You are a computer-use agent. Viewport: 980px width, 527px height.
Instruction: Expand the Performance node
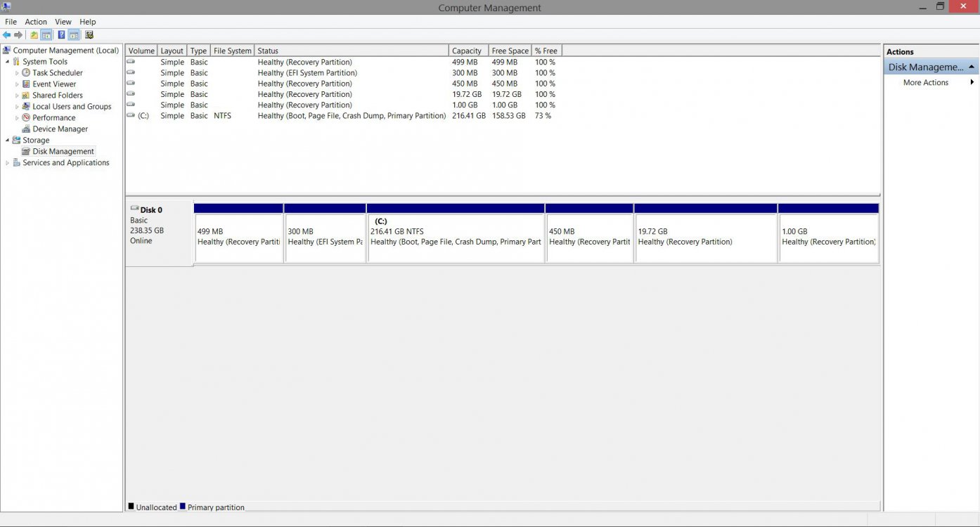[x=17, y=118]
